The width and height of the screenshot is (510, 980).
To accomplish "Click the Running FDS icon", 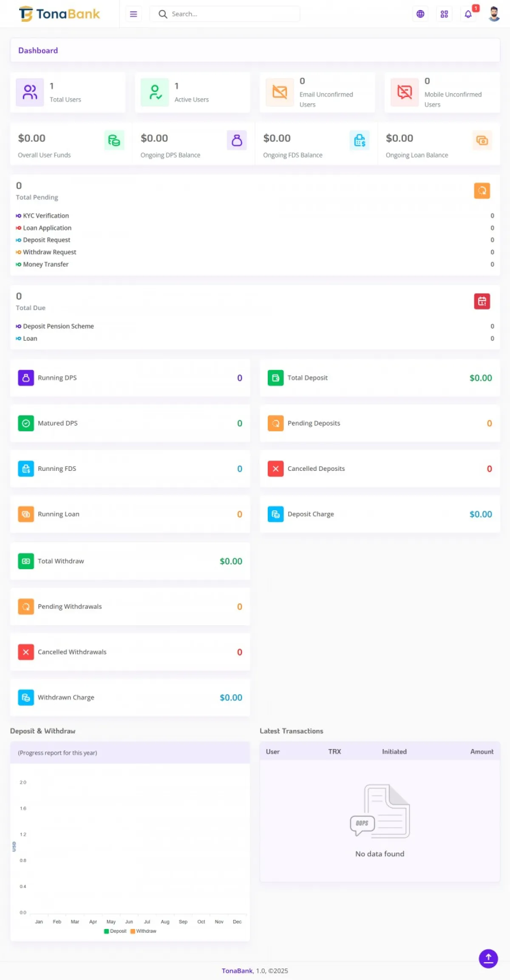I will click(x=26, y=469).
